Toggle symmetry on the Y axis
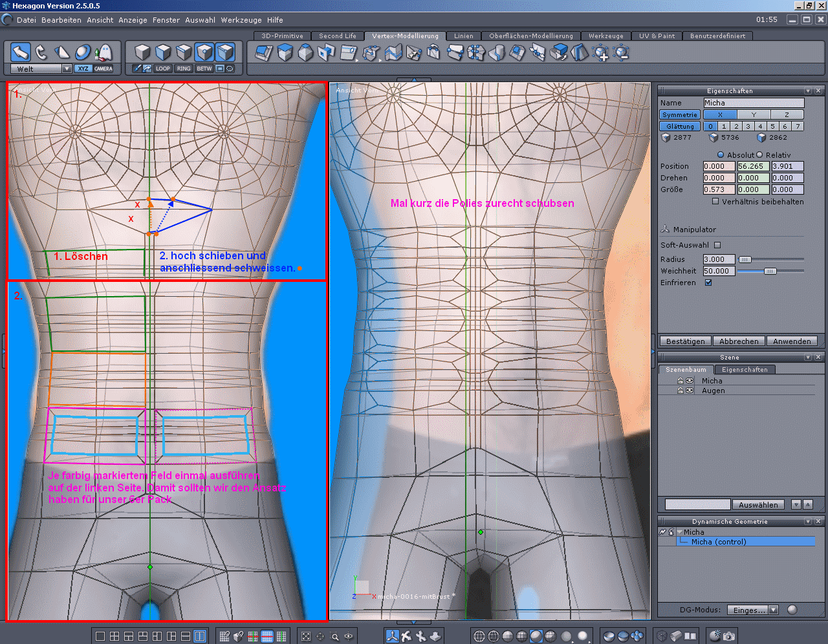Viewport: 828px width, 644px height. coord(754,114)
